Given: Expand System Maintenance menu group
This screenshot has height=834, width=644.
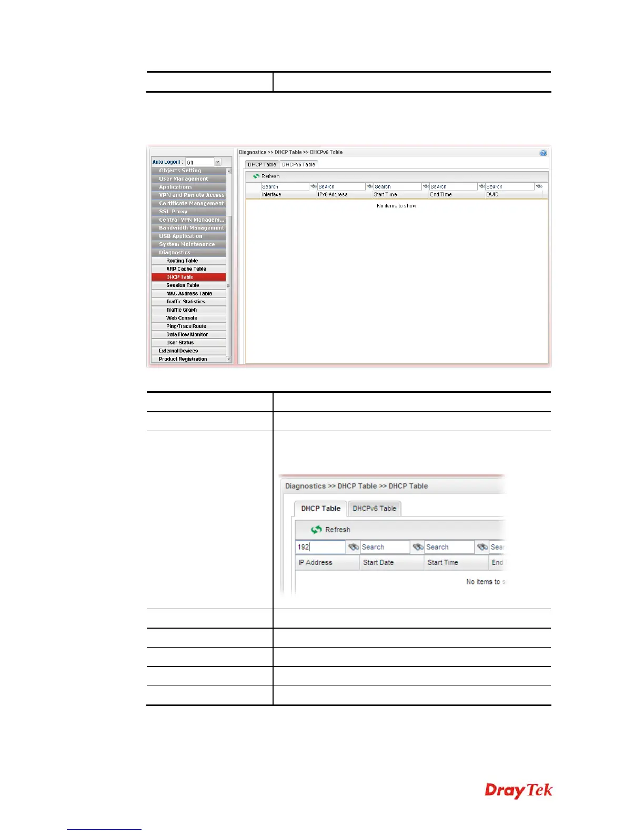Looking at the screenshot, I should (x=188, y=244).
